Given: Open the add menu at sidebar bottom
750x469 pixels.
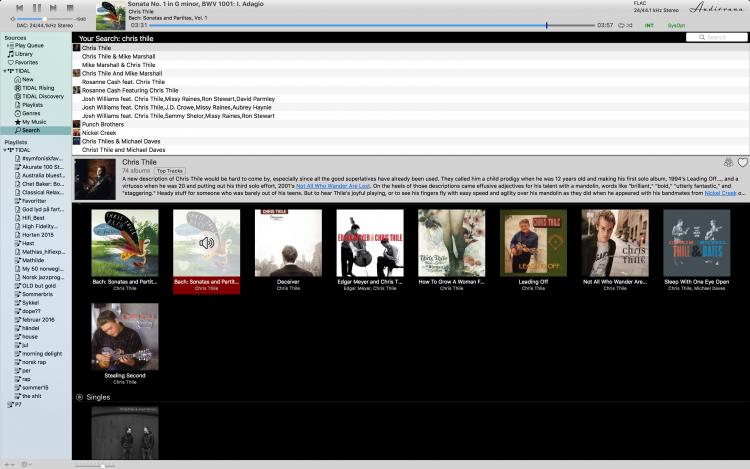Looking at the screenshot, I should pyautogui.click(x=9, y=465).
